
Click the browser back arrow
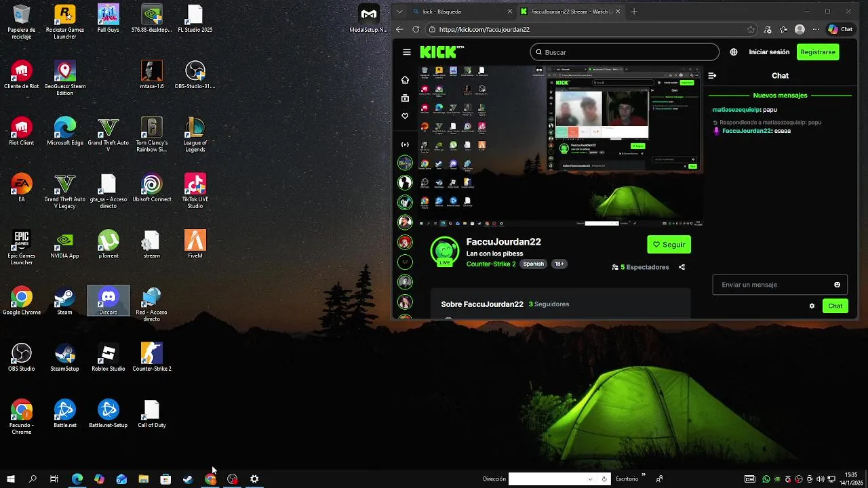399,29
